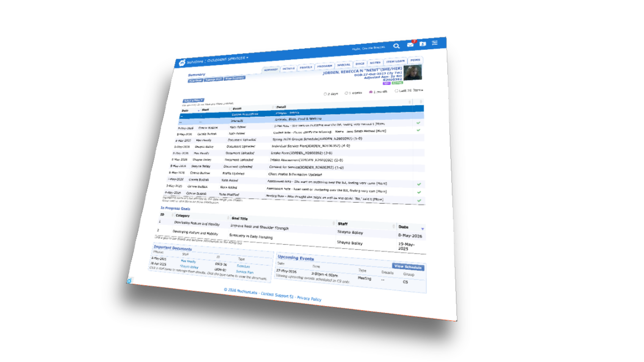Viewport: 644px width, 362px height.
Task: Open the Privacy Policy link
Action: [309, 298]
